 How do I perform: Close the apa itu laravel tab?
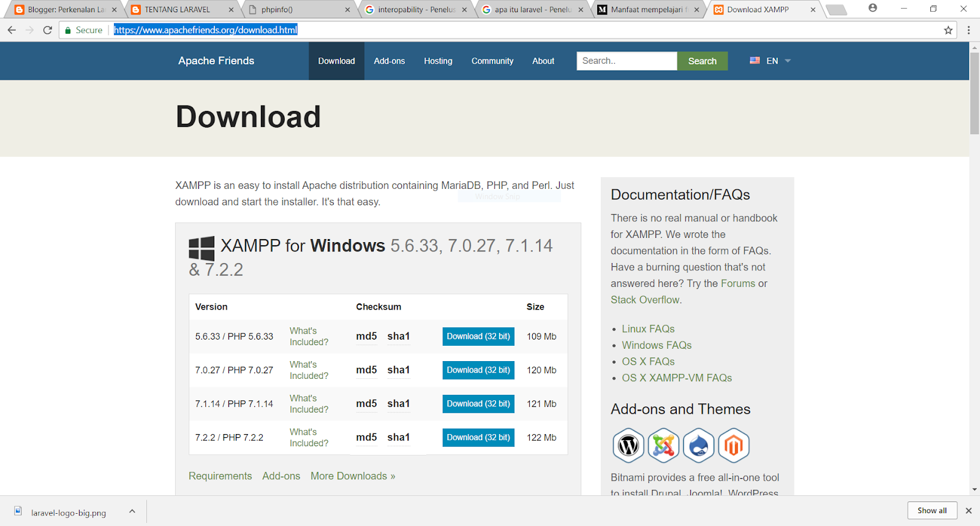(581, 10)
